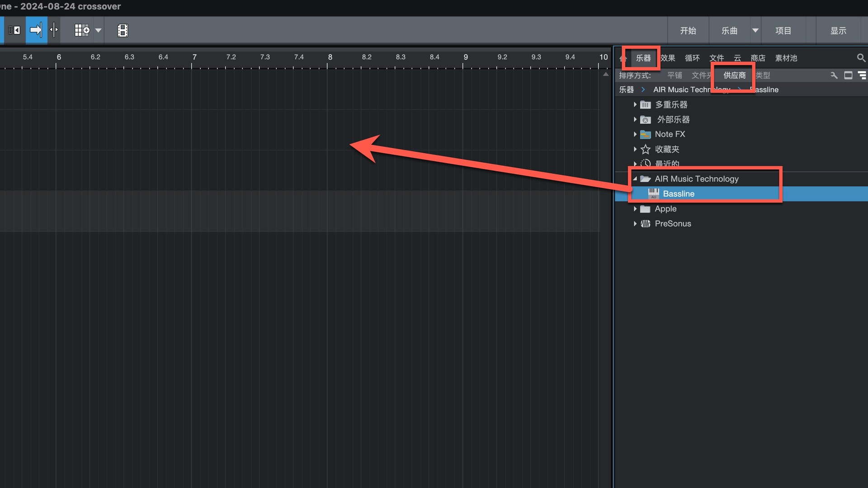Open browser wrench settings icon

coord(834,75)
